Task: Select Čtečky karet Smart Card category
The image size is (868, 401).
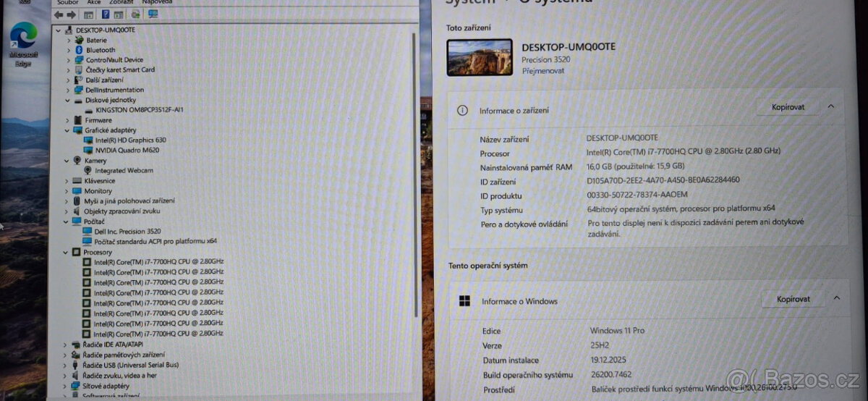Action: (x=120, y=69)
